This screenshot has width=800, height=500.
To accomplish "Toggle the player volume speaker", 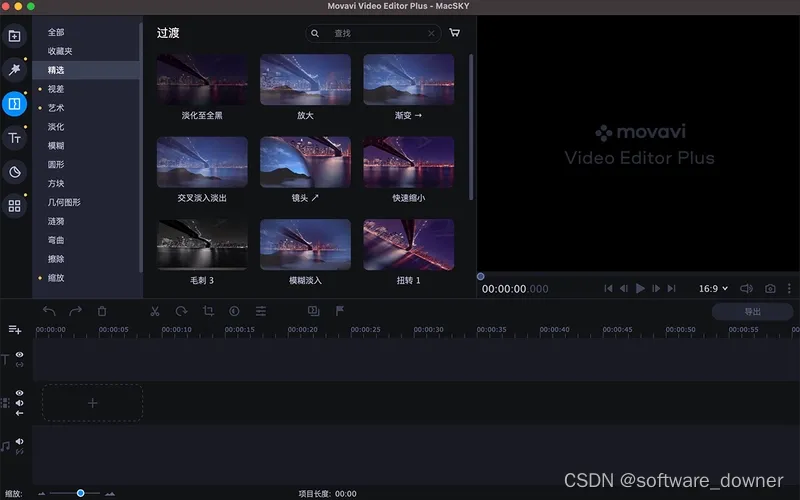I will click(746, 289).
